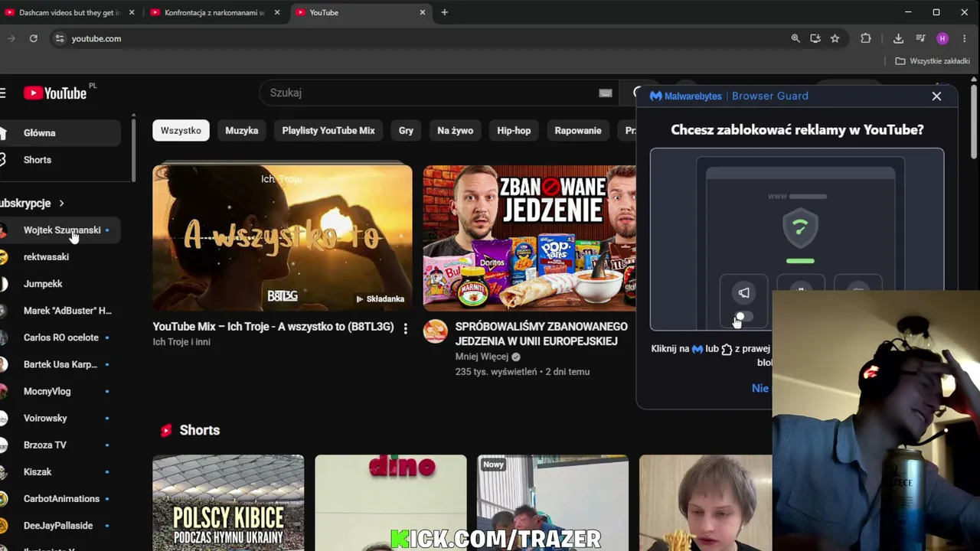980x551 pixels.
Task: Open YouTube Mix Ich Troje title
Action: pyautogui.click(x=273, y=327)
